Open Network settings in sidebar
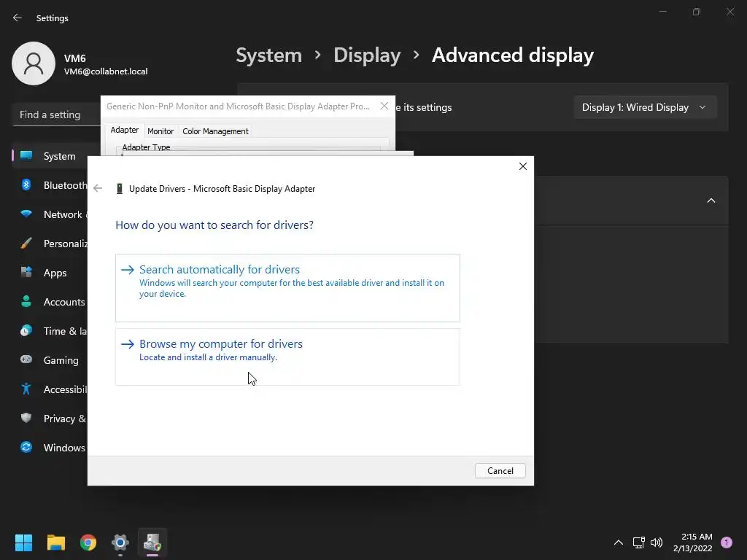Viewport: 747px width, 560px height. click(50, 214)
